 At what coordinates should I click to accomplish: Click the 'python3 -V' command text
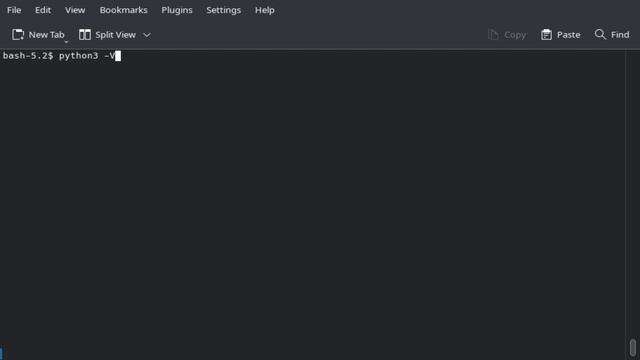(87, 56)
